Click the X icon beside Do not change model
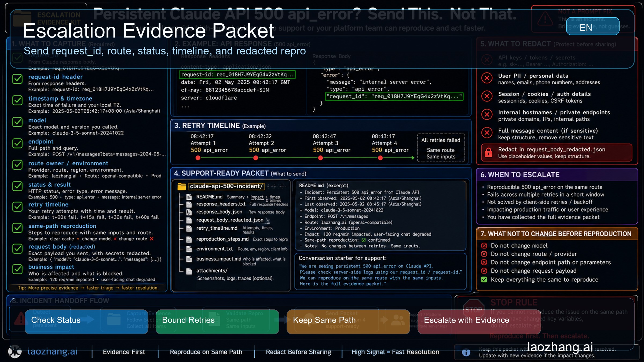 [x=484, y=246]
